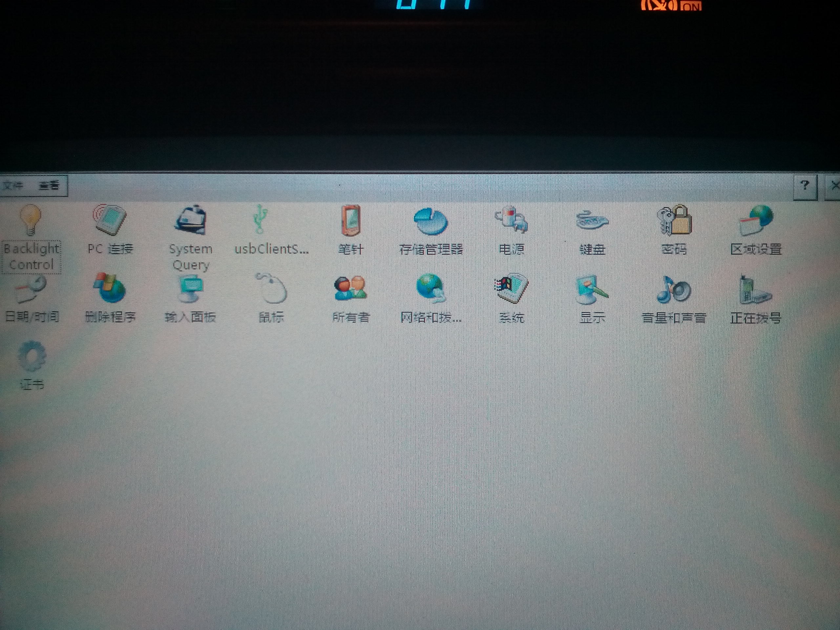Open the 电源 power settings
Viewport: 840px width, 630px height.
coord(512,230)
